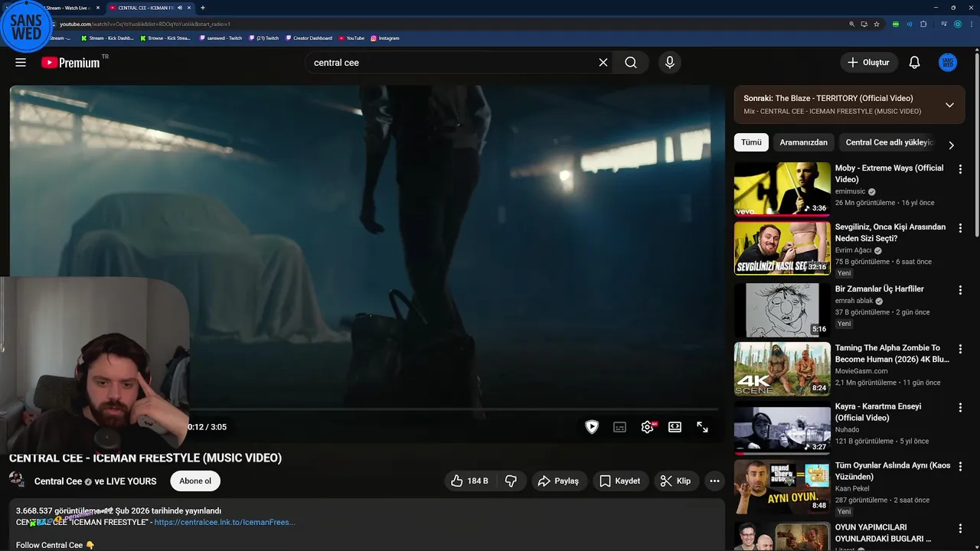Open options for Sevgiliniz Onca Kişi video

point(960,228)
